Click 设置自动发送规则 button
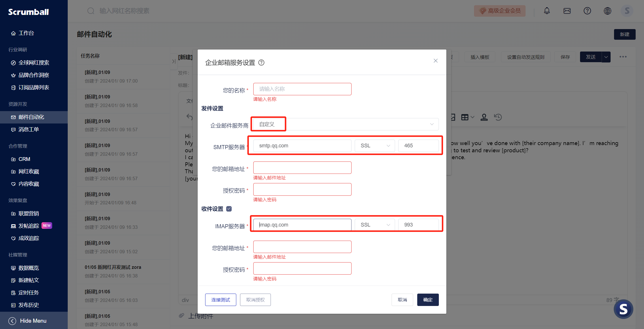The width and height of the screenshot is (644, 329). [526, 57]
